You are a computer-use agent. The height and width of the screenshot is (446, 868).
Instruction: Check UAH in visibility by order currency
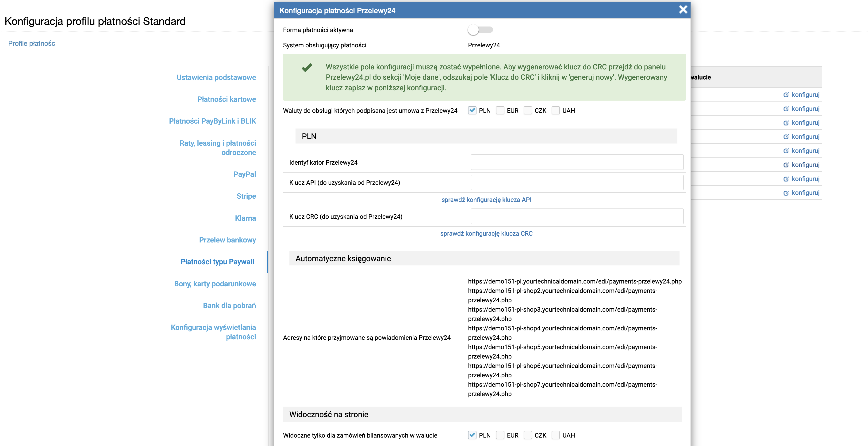pos(556,435)
